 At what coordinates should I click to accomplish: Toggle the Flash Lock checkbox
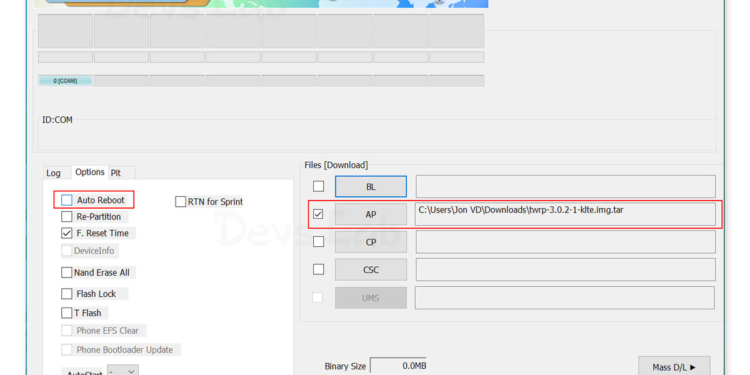[x=66, y=294]
